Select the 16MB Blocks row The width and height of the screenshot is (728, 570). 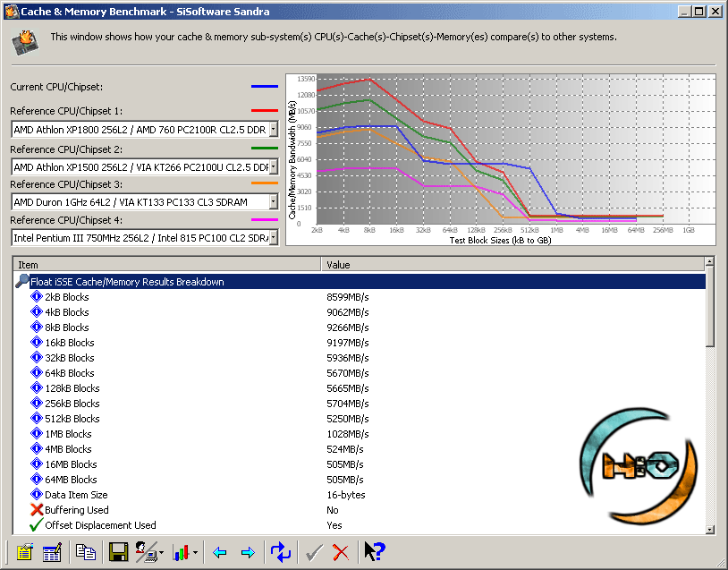360,464
